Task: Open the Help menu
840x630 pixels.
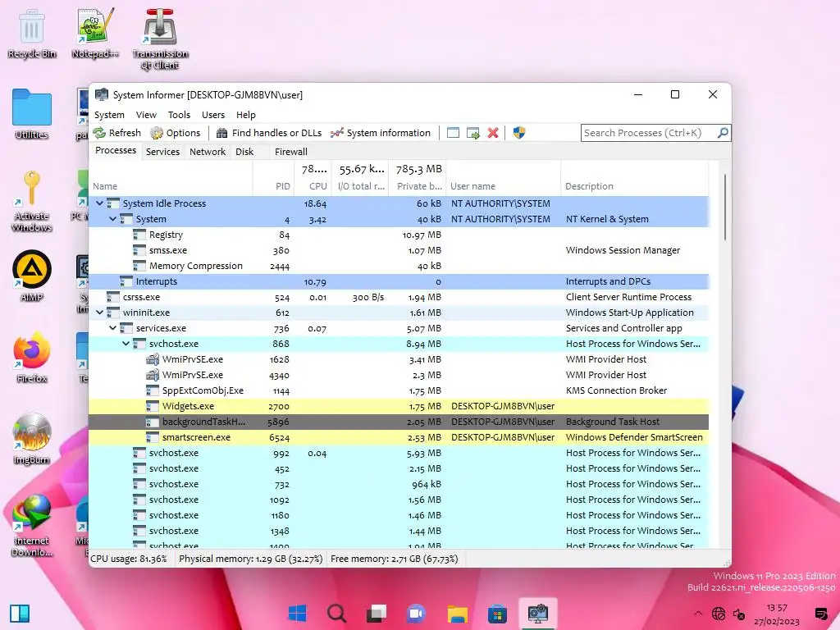Action: (x=246, y=115)
